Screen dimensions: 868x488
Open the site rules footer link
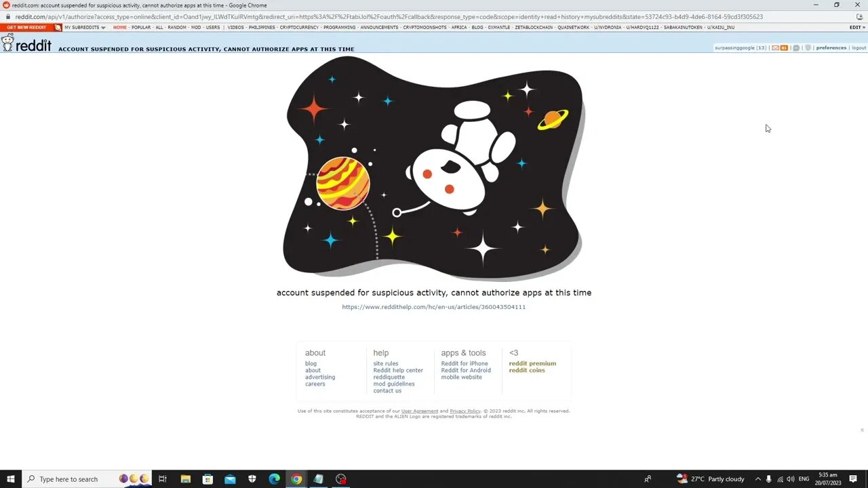pyautogui.click(x=386, y=364)
